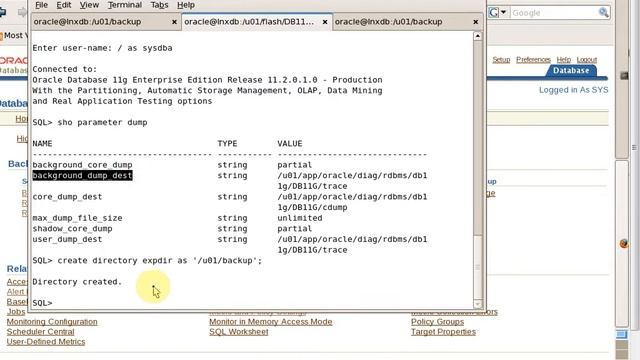The height and width of the screenshot is (360, 640).
Task: Open the Preferences link
Action: (x=533, y=60)
